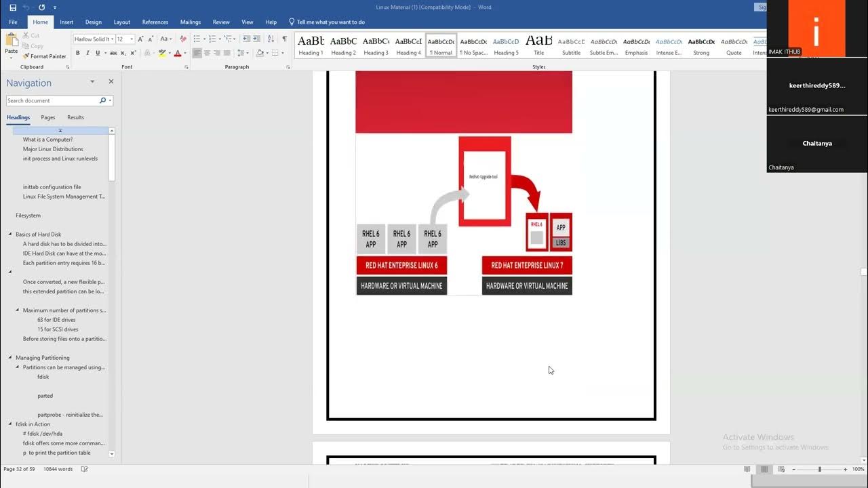Open the Paragraph dialog launcher
This screenshot has height=488, width=868.
pyautogui.click(x=288, y=67)
